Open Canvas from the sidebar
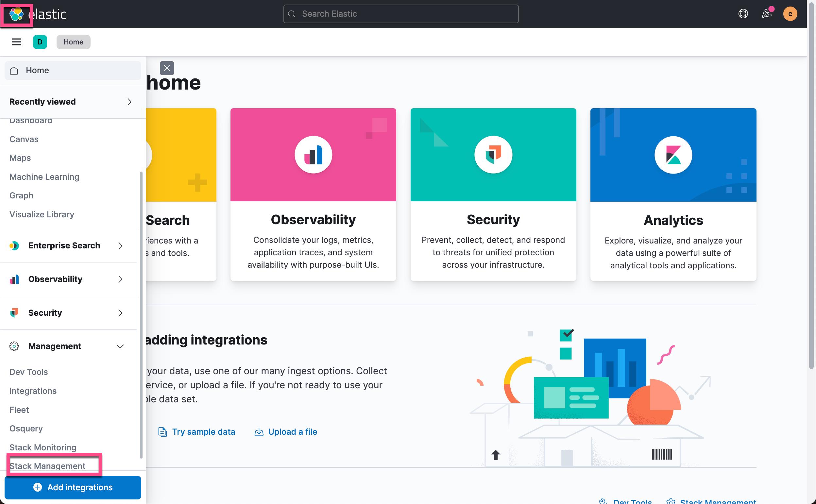The height and width of the screenshot is (504, 816). pos(24,139)
